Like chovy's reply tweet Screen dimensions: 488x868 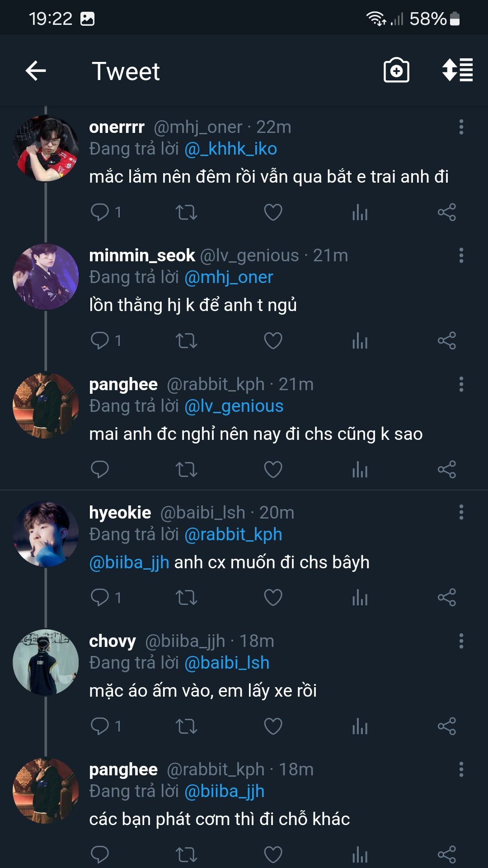[x=273, y=726]
